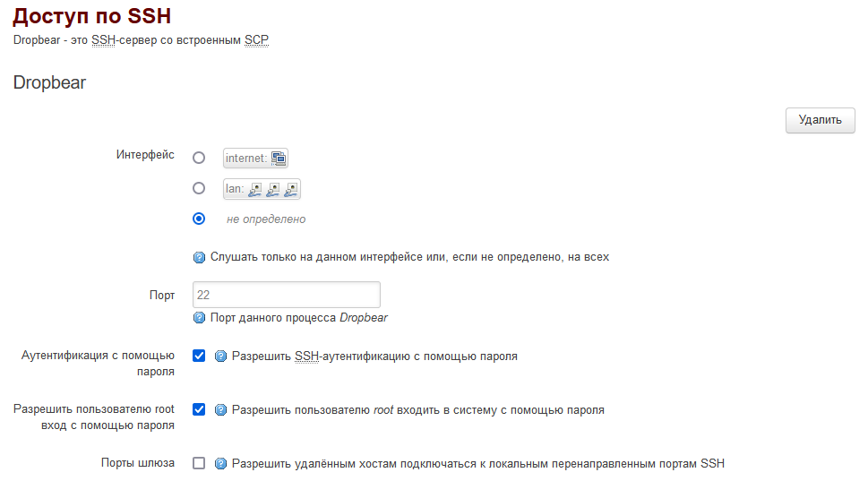868x481 pixels.
Task: Click help icon for root password login
Action: (221, 410)
